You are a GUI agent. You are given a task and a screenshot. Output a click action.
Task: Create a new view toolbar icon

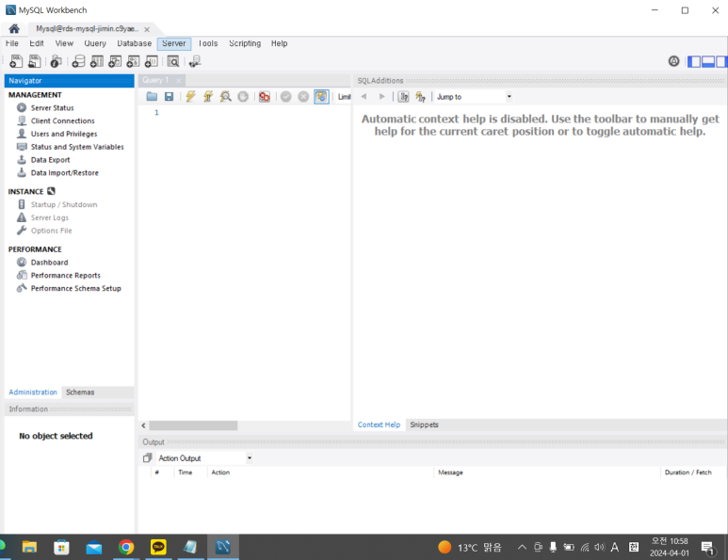115,61
